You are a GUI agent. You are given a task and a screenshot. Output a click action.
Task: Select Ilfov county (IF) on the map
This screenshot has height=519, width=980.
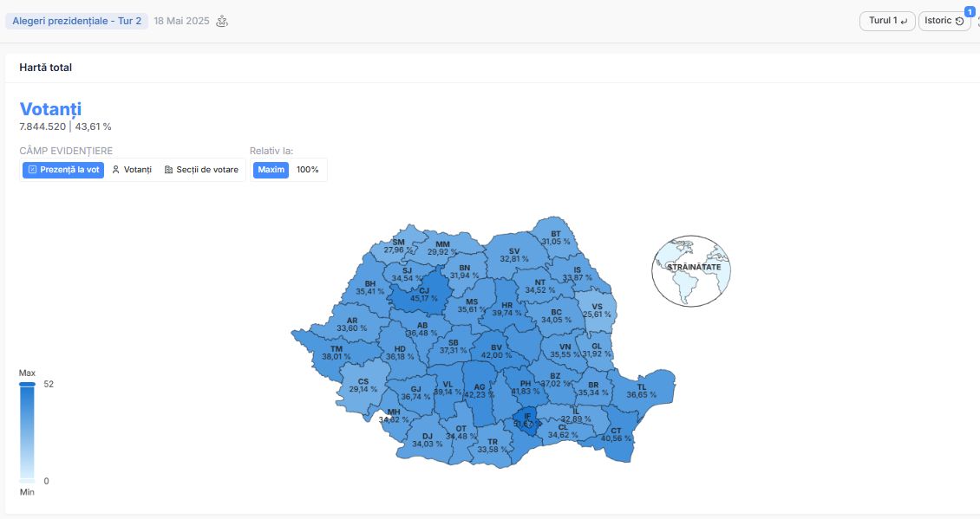click(526, 420)
